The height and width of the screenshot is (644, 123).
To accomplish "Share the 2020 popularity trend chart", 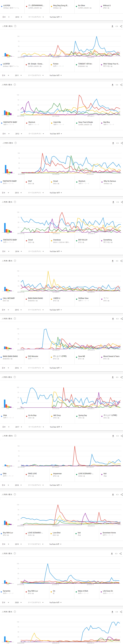I will pyautogui.click(x=121, y=612).
